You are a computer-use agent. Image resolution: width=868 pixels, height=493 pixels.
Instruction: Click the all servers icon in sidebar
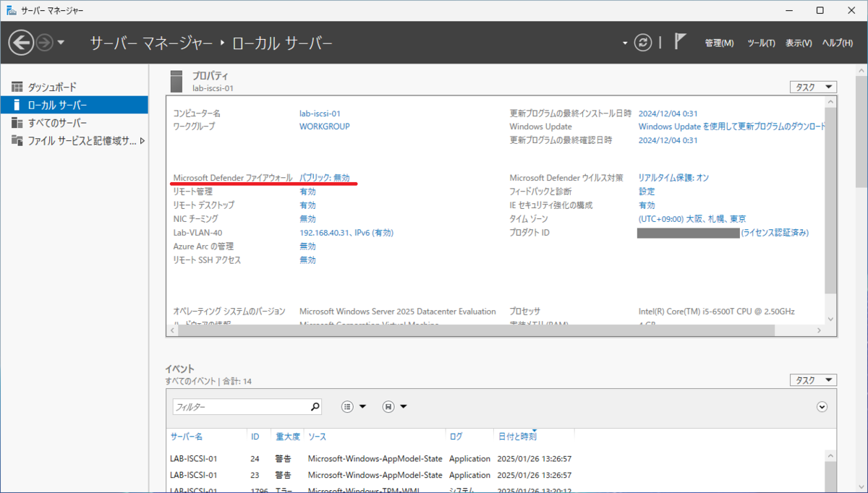point(17,123)
